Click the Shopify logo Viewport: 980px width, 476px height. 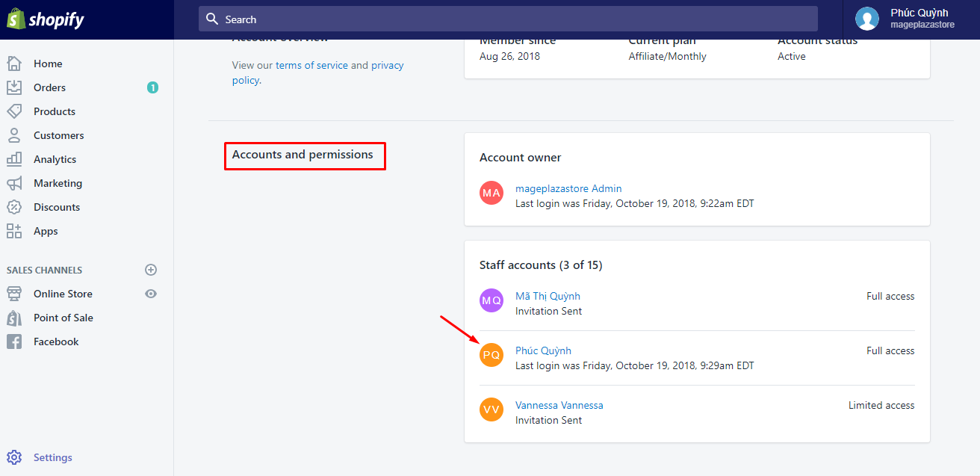coord(46,20)
